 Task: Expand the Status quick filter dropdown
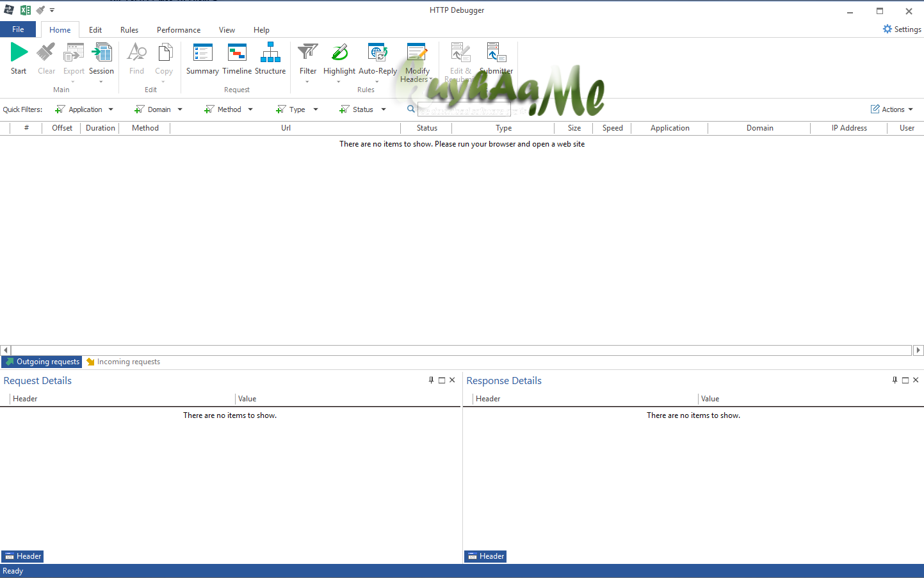pyautogui.click(x=384, y=109)
